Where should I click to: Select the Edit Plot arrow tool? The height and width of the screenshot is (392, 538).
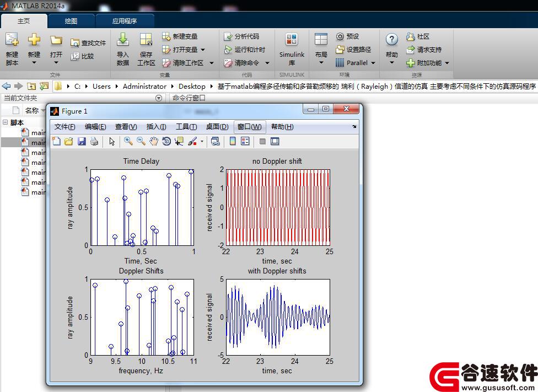[x=112, y=141]
